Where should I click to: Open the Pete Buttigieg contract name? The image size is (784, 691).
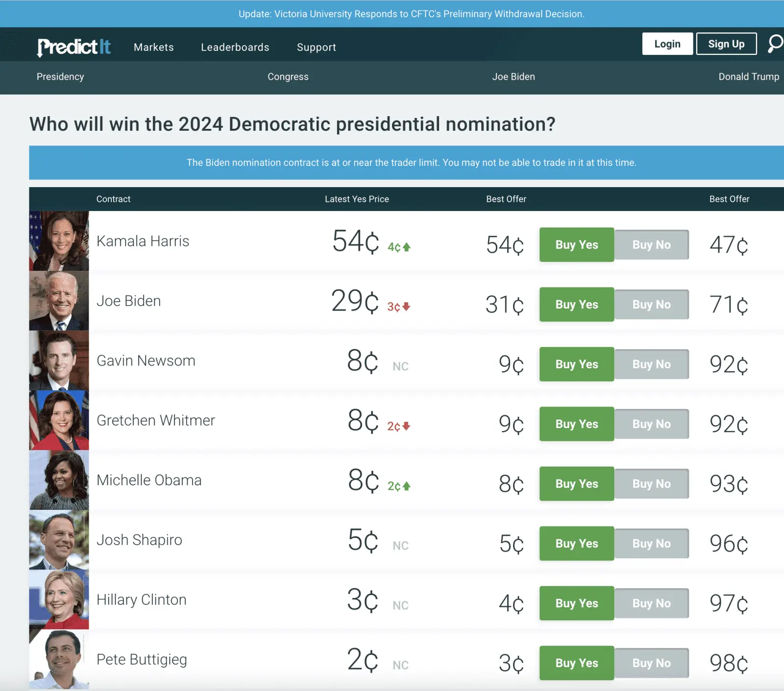click(x=142, y=659)
